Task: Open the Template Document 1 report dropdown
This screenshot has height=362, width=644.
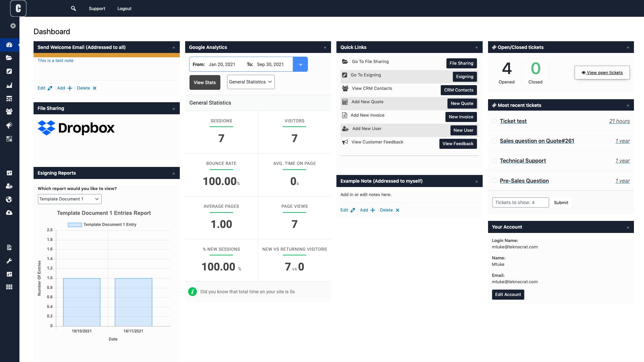Action: 69,199
